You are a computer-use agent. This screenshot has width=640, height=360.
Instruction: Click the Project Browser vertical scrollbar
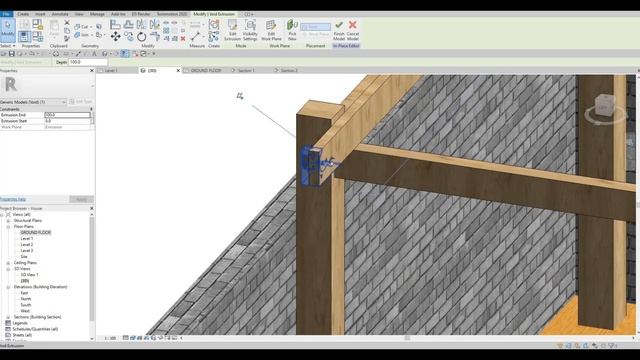click(x=92, y=269)
